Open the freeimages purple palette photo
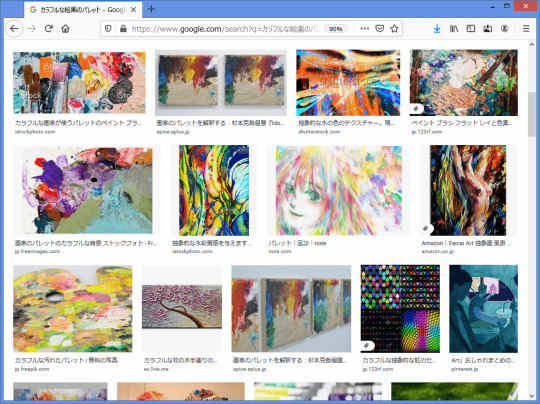The height and width of the screenshot is (404, 540). pyautogui.click(x=87, y=190)
